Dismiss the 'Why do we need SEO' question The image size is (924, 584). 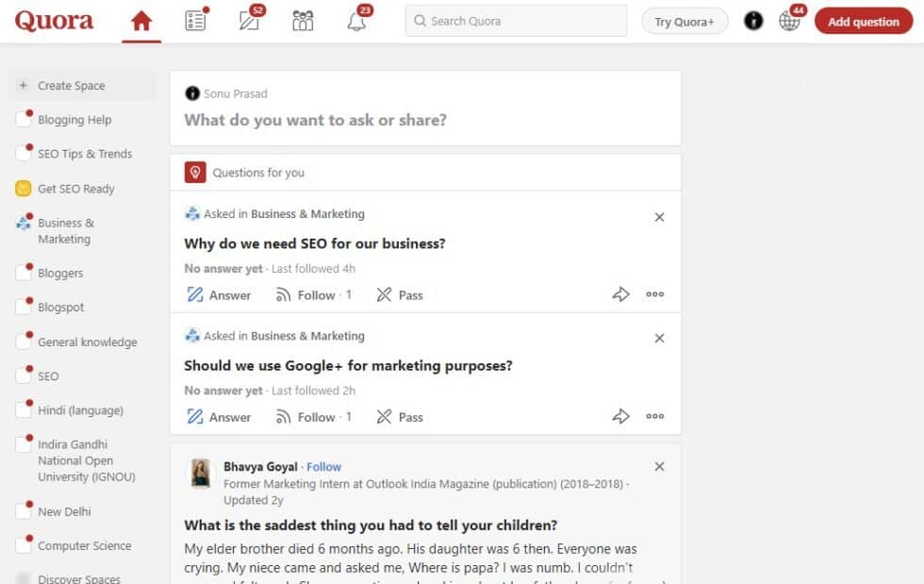659,217
